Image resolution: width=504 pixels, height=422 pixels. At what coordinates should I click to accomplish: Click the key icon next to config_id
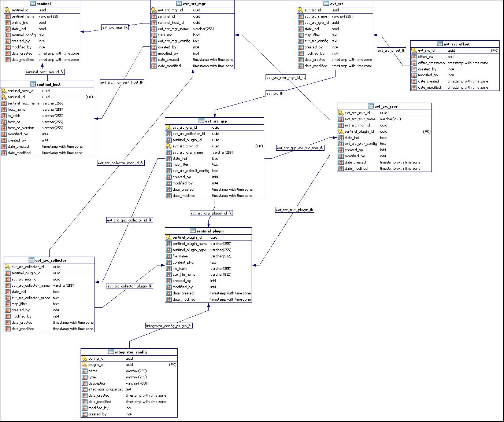[84, 359]
